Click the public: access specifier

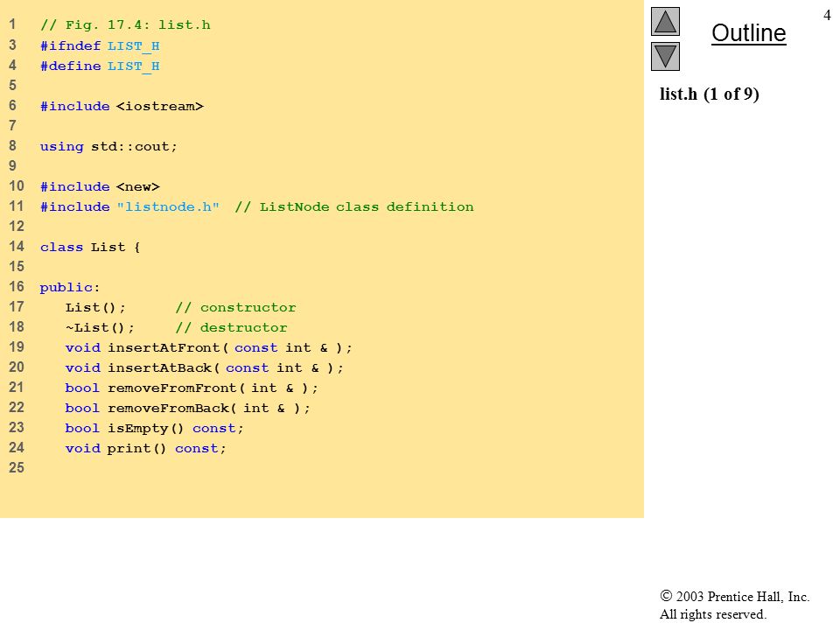click(x=70, y=288)
